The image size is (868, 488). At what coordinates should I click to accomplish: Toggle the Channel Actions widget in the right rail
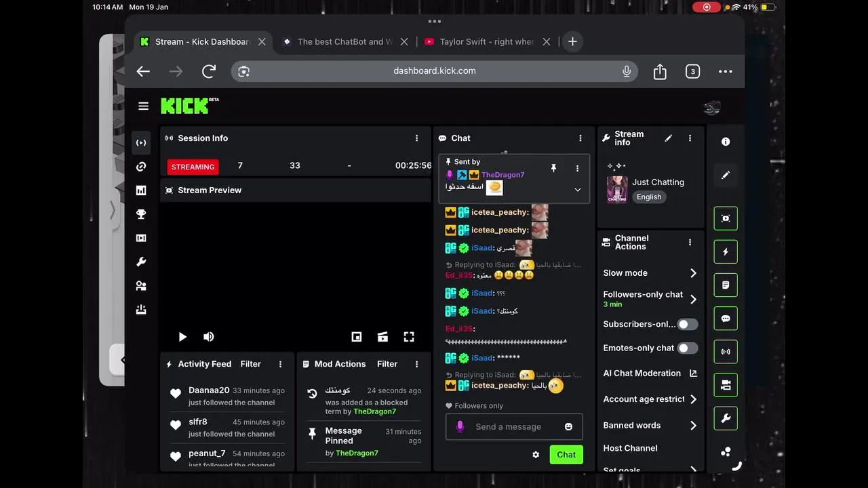(726, 385)
